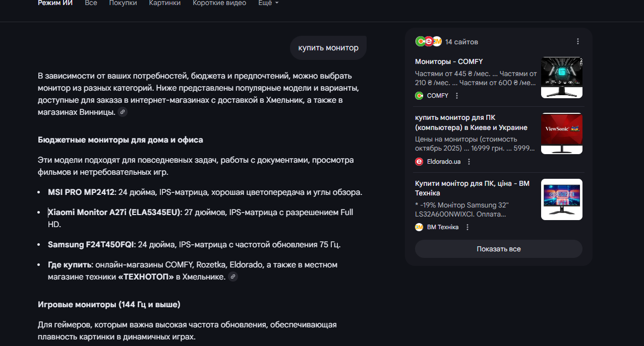Click the text 'Samsung F24T450FQI'
The image size is (644, 346).
91,245
